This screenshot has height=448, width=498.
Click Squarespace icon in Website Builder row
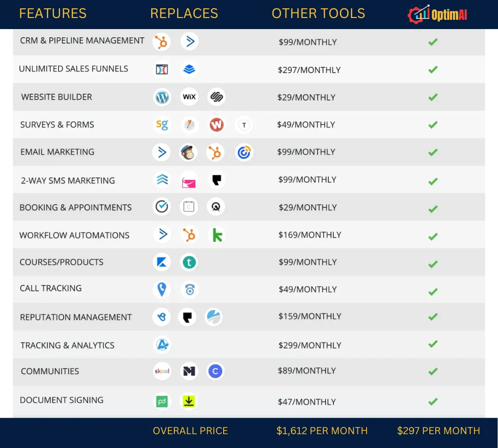(217, 96)
